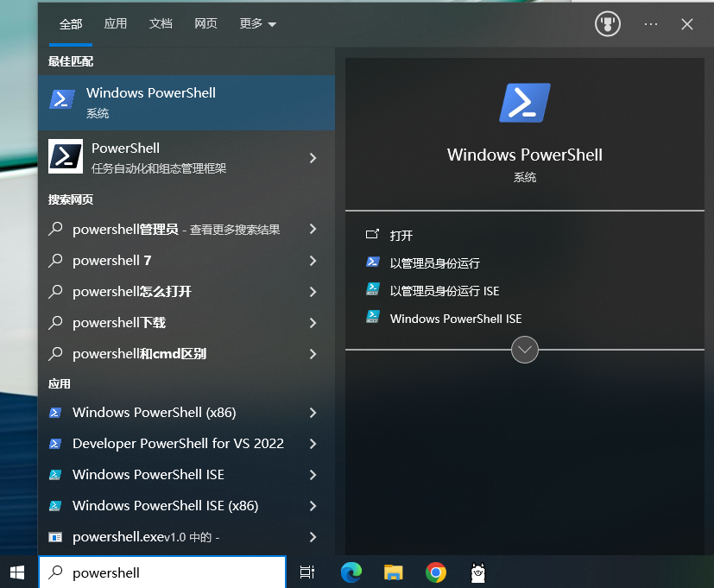The width and height of the screenshot is (714, 588).
Task: Choose 以管理员身份运行 ISE
Action: coord(445,291)
